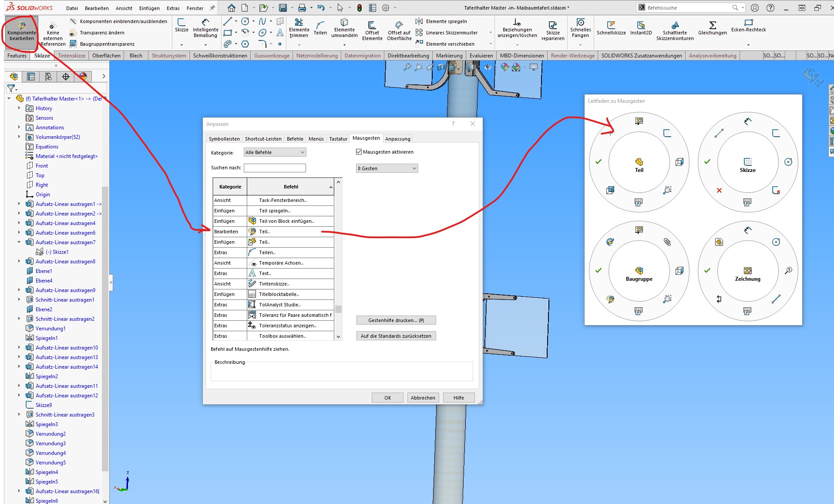Click Lineares Skizzenmuster tool
This screenshot has width=834, height=504.
click(x=447, y=33)
